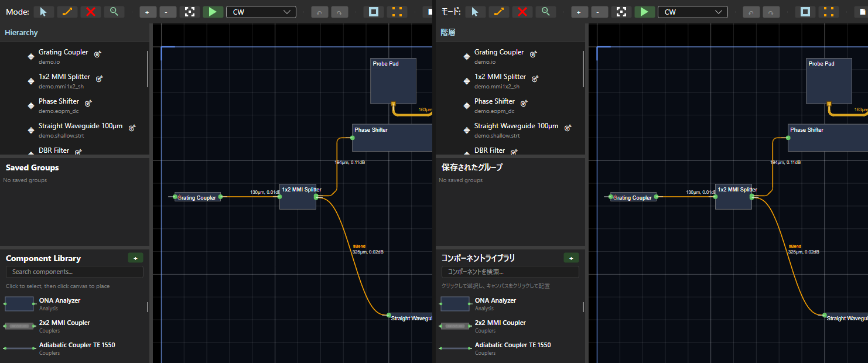This screenshot has height=363, width=868.
Task: Click 1x2 MMI Splitter block on Japanese window canvas
Action: tap(733, 197)
